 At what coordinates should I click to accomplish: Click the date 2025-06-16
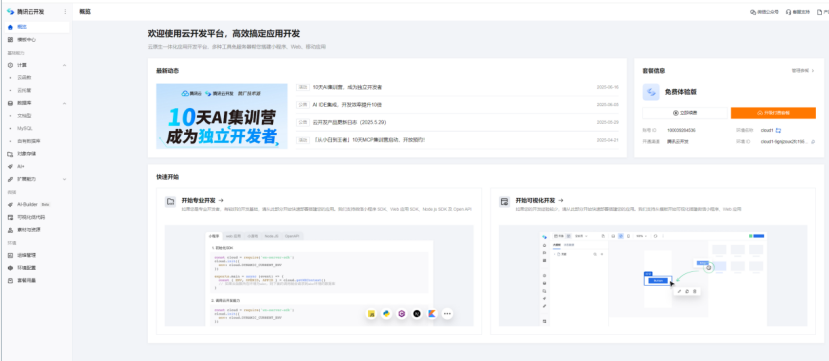pyautogui.click(x=607, y=87)
